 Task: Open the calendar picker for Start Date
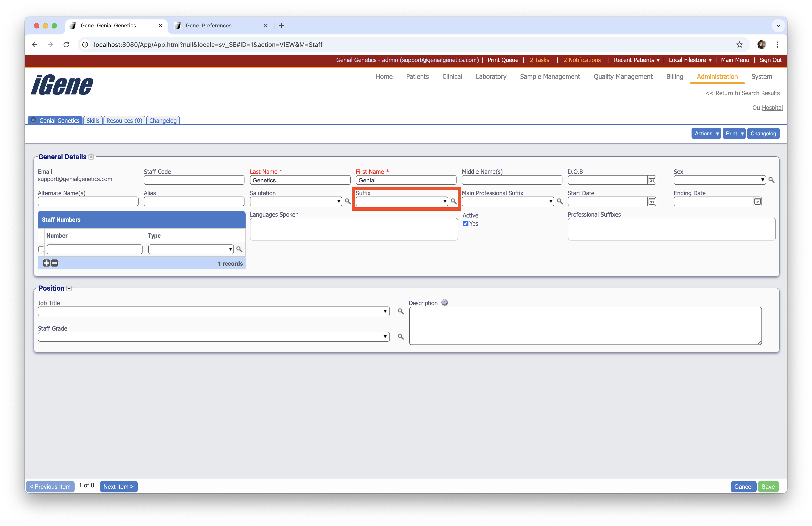point(652,201)
